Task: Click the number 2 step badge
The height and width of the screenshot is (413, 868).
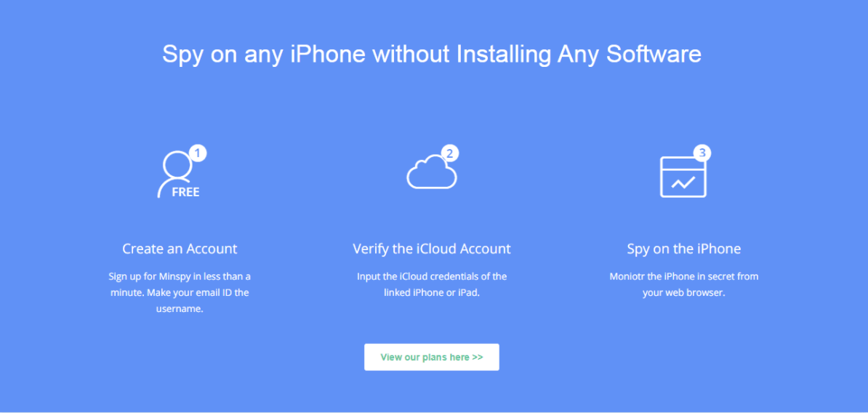Action: coord(450,153)
